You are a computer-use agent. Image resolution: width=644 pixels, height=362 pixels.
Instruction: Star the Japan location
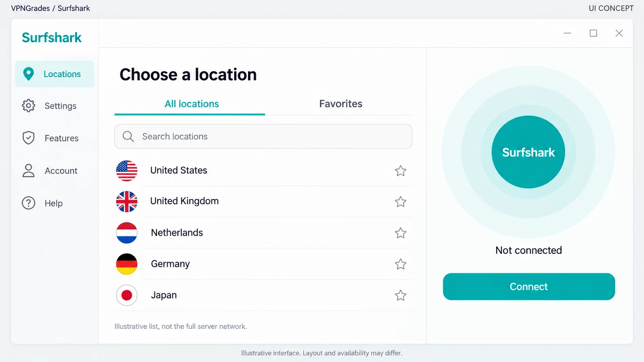point(400,295)
